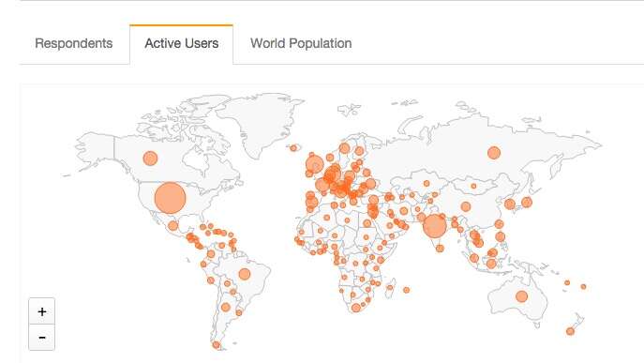Select the Active Users tab
644x363 pixels.
[x=181, y=43]
